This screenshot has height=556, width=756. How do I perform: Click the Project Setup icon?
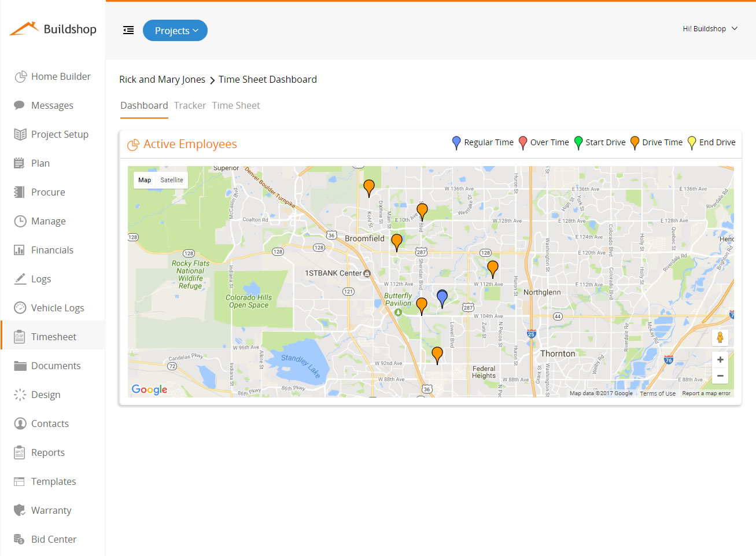[20, 134]
